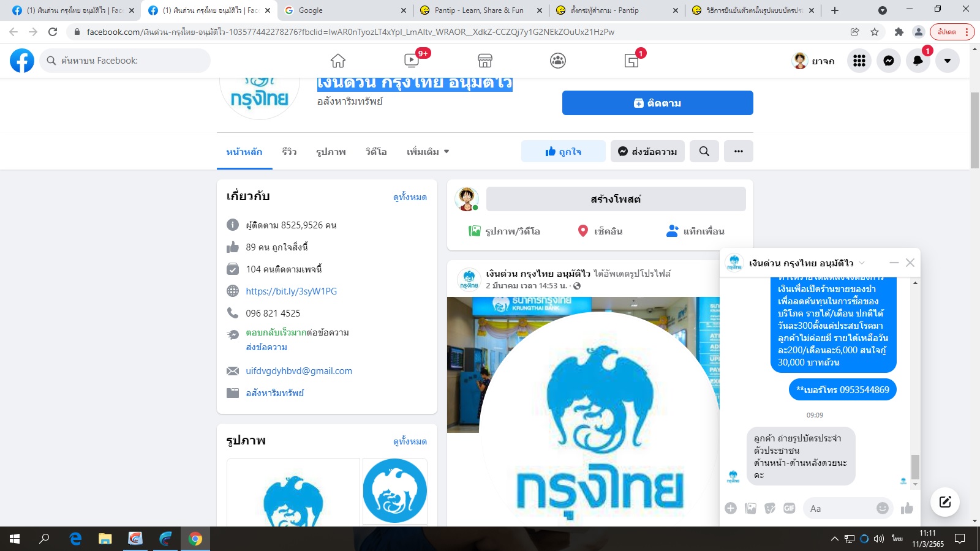
Task: Attach photo icon in chat
Action: tap(750, 508)
